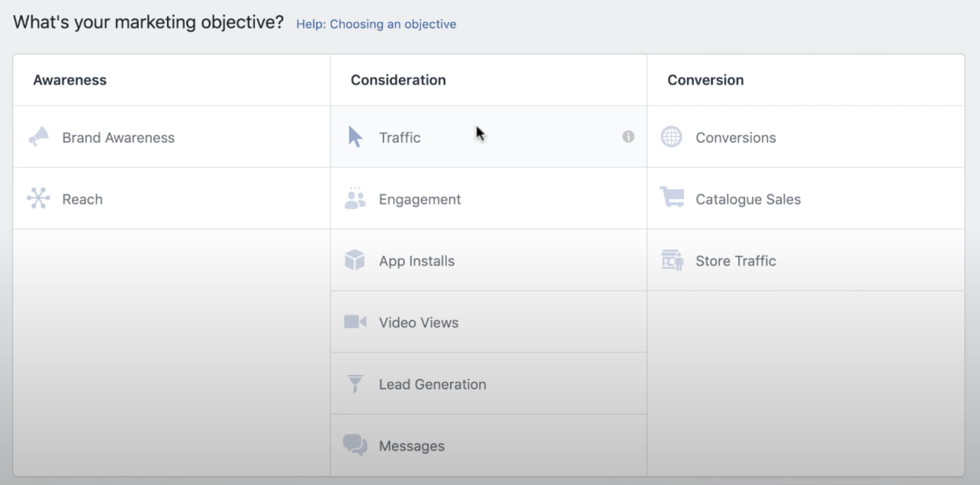The image size is (980, 485).
Task: Click the Conversion column heading
Action: (x=706, y=80)
